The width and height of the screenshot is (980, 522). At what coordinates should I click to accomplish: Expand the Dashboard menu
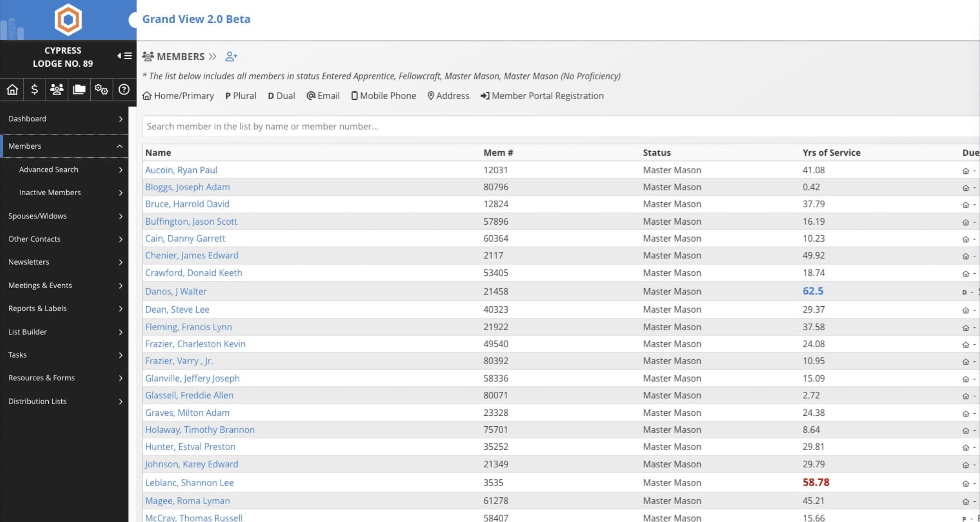click(64, 119)
